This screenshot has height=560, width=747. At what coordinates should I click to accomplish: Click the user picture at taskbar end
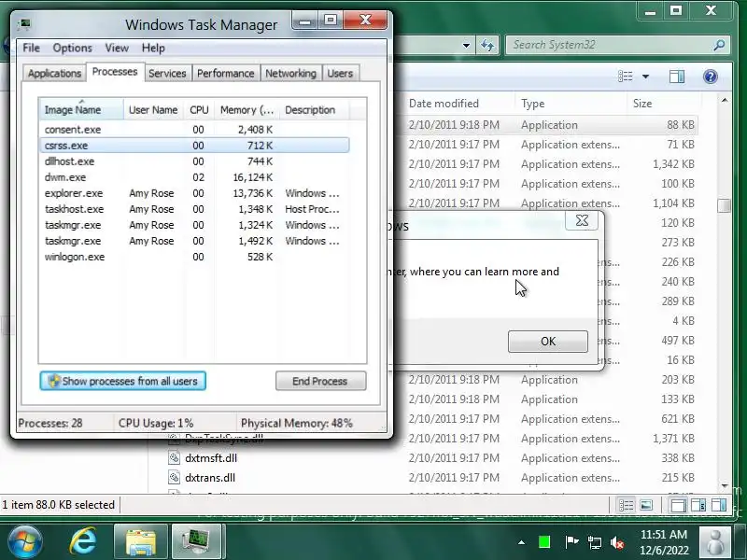click(x=715, y=542)
